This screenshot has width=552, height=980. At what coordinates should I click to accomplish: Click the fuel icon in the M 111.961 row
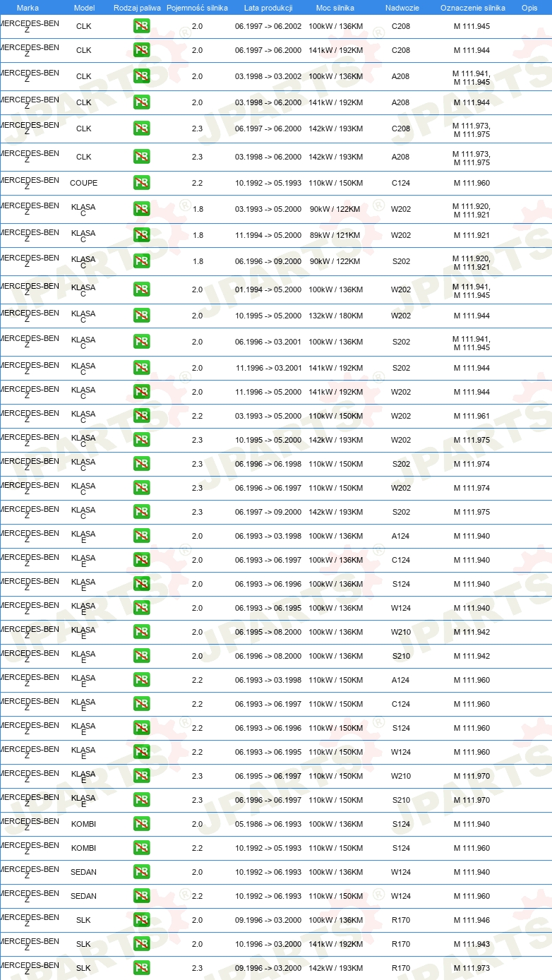coord(141,416)
